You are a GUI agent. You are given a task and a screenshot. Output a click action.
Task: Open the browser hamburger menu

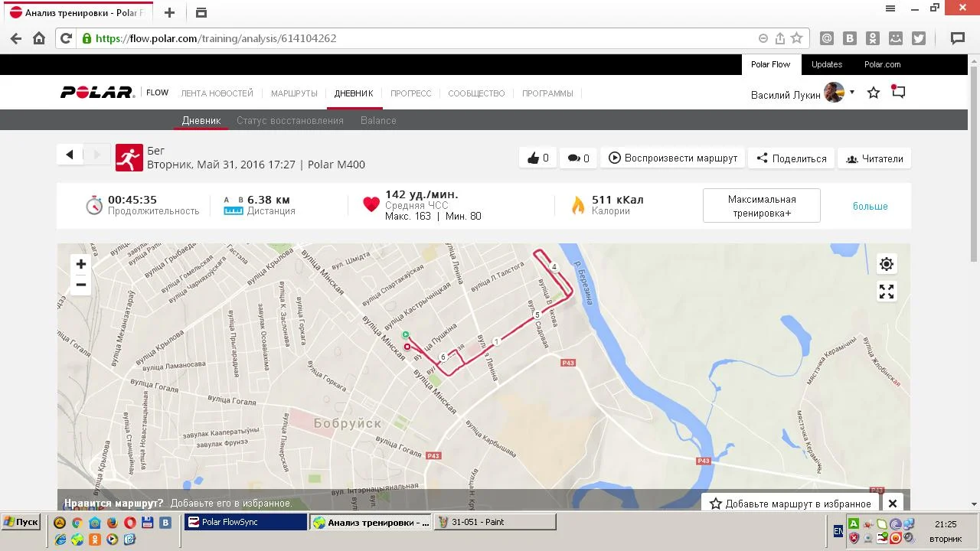pyautogui.click(x=890, y=8)
